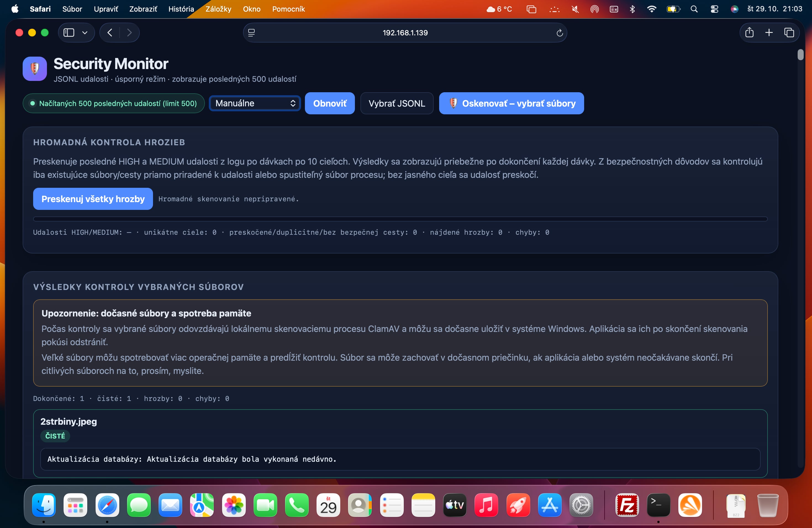Viewport: 812px width, 528px height.
Task: Open the page settings icon in address bar
Action: (x=251, y=33)
